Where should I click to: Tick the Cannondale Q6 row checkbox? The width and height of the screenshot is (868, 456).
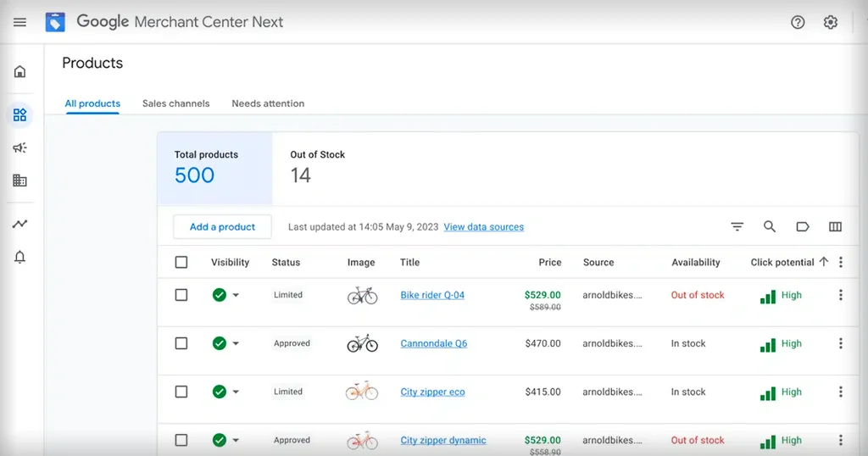[181, 343]
